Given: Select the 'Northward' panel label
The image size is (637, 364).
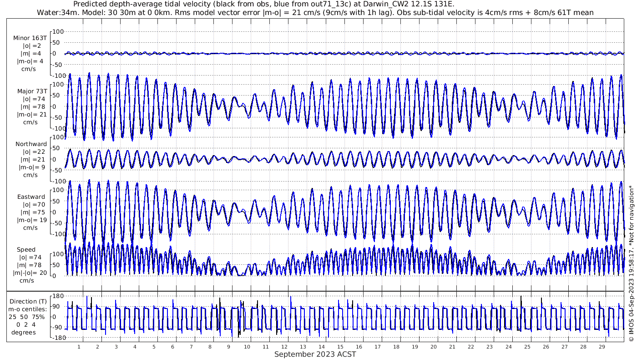Looking at the screenshot, I should [x=31, y=144].
